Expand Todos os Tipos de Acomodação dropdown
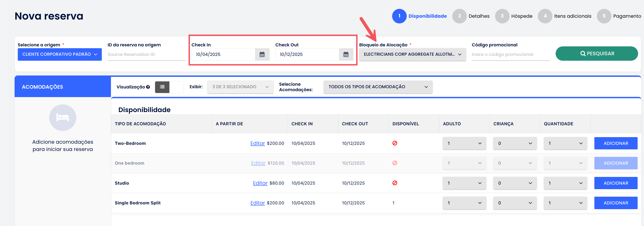 [x=378, y=87]
